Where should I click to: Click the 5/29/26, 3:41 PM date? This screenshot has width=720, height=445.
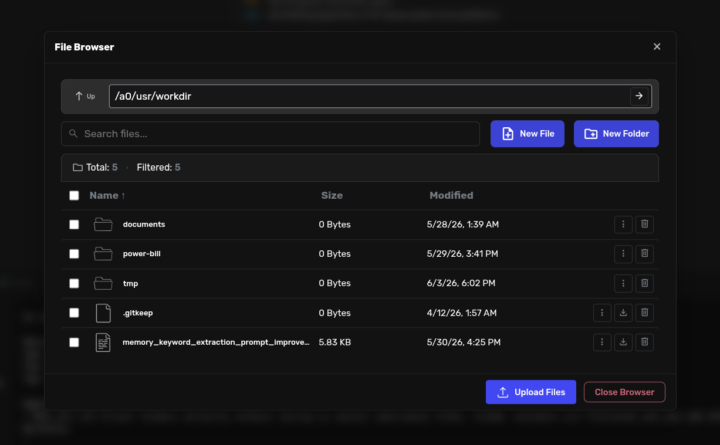pos(462,253)
